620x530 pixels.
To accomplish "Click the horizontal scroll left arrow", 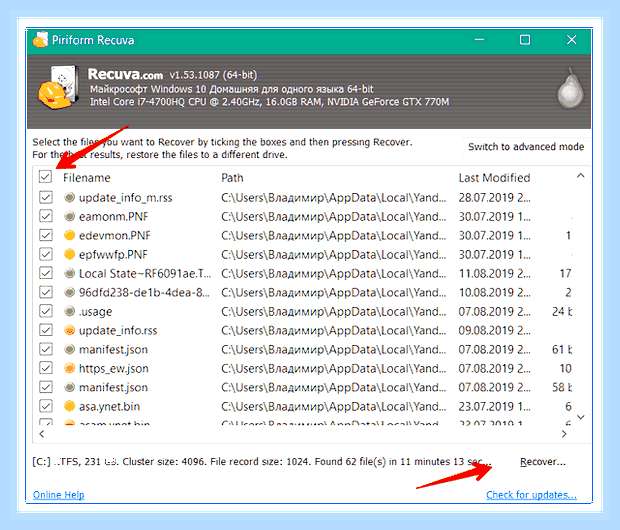I will pos(42,434).
